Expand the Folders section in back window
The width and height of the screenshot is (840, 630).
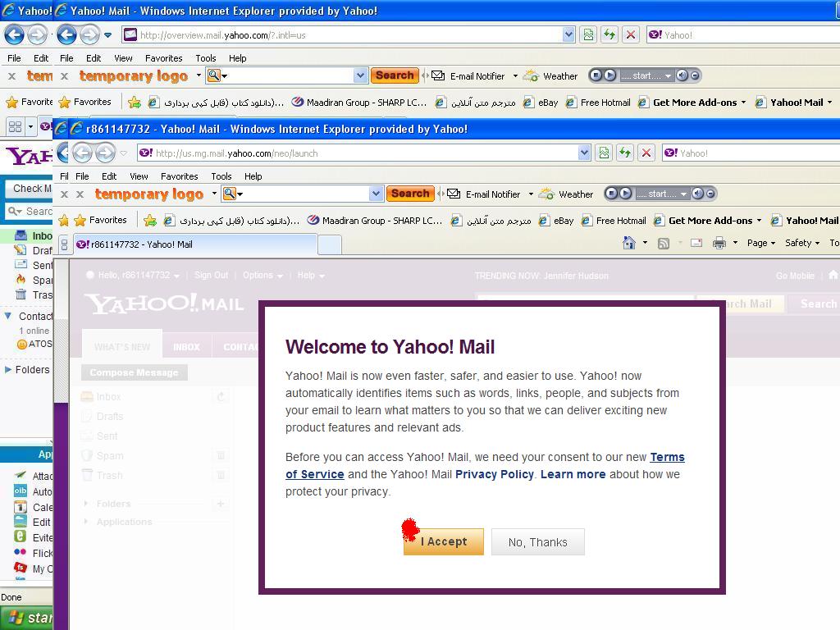click(8, 370)
